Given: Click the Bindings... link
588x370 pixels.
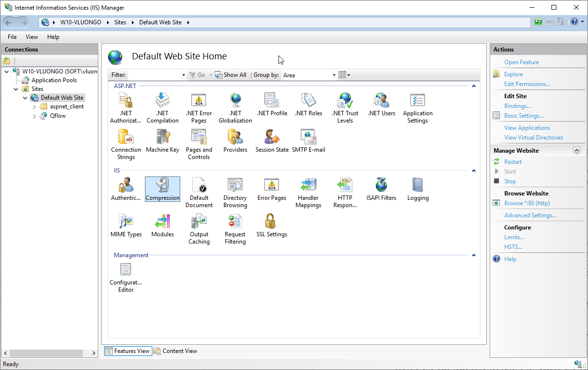Looking at the screenshot, I should click(x=517, y=106).
